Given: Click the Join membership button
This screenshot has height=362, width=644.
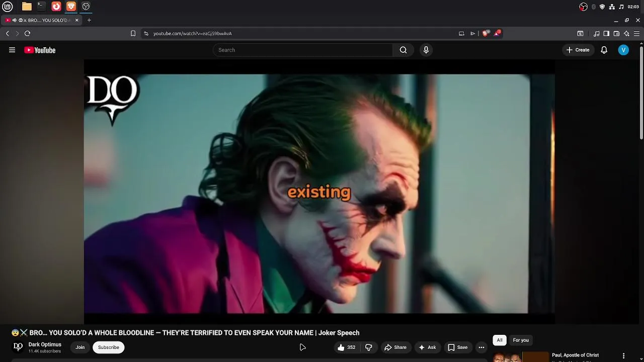Looking at the screenshot, I should tap(80, 347).
